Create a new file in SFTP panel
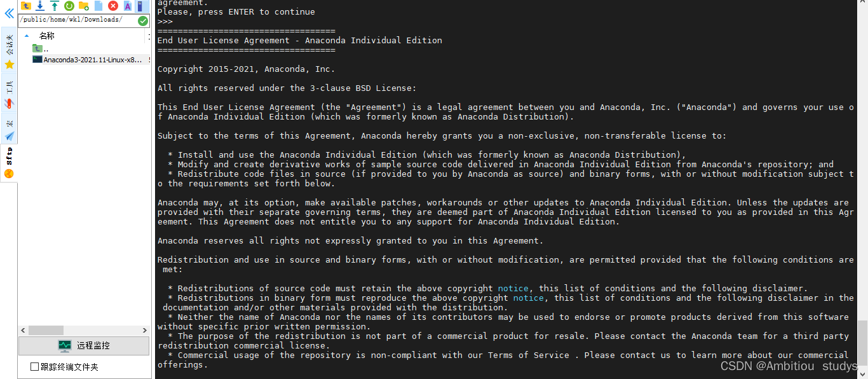The height and width of the screenshot is (379, 868). click(x=98, y=6)
